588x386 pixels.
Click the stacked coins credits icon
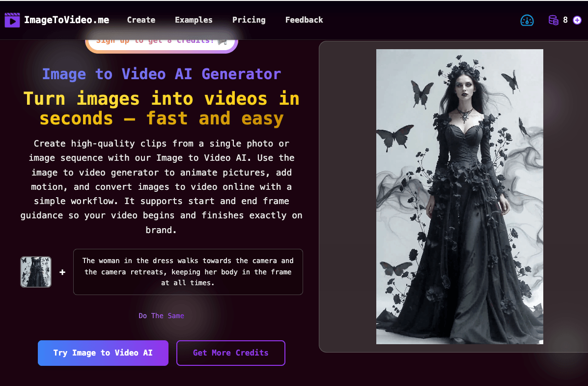click(553, 20)
